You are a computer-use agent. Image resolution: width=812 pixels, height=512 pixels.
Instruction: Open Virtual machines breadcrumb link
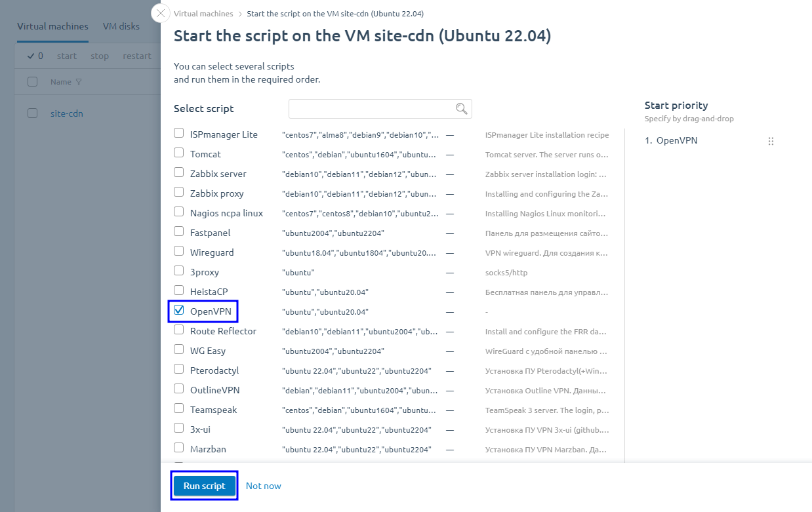click(203, 14)
